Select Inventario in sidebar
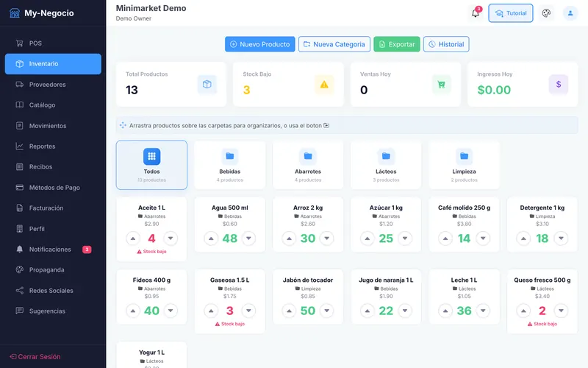The height and width of the screenshot is (368, 588). [53, 64]
